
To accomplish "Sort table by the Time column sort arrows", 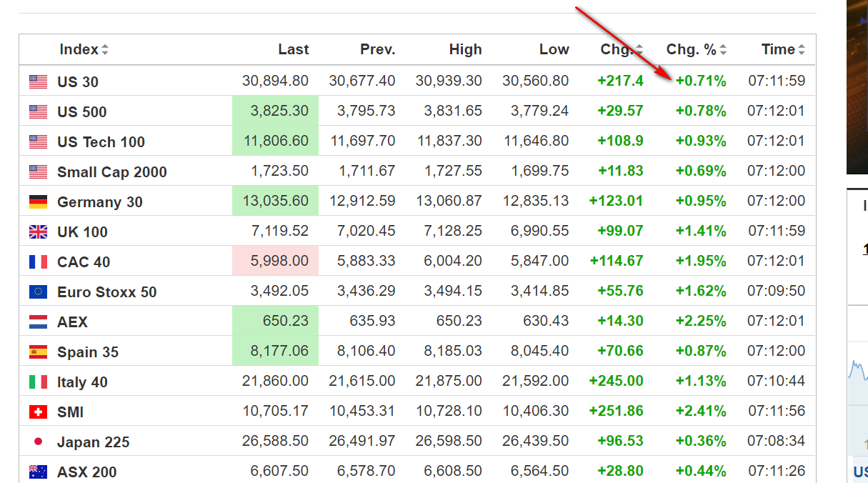I will tap(802, 50).
